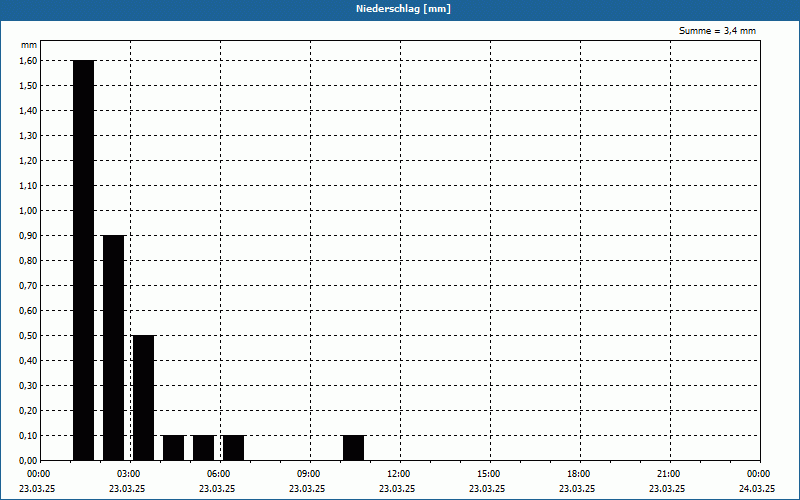The image size is (800, 500).
Task: Click the 0,20 y-axis value
Action: (x=28, y=411)
